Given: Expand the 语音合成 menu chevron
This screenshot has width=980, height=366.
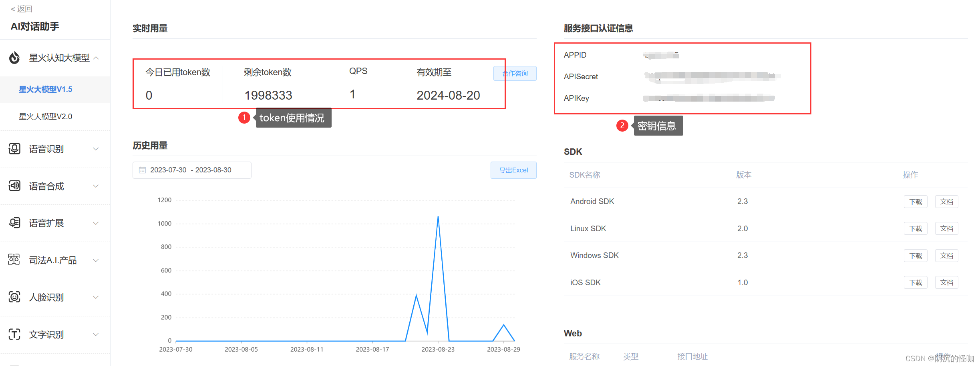Looking at the screenshot, I should click(x=96, y=186).
